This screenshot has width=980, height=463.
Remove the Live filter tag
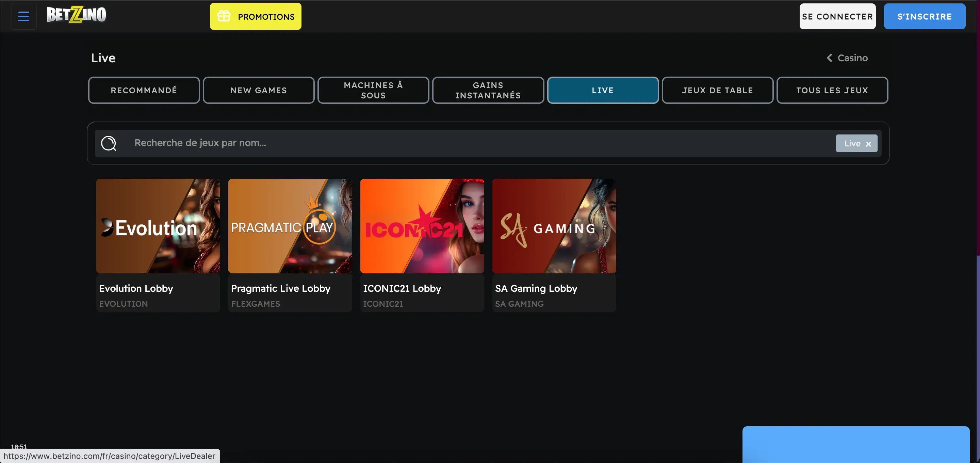868,144
